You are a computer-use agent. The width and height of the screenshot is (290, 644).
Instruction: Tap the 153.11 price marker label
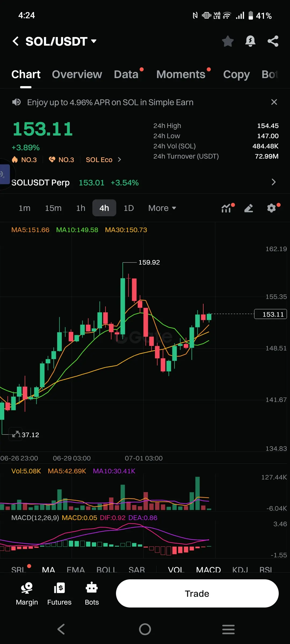(x=270, y=314)
